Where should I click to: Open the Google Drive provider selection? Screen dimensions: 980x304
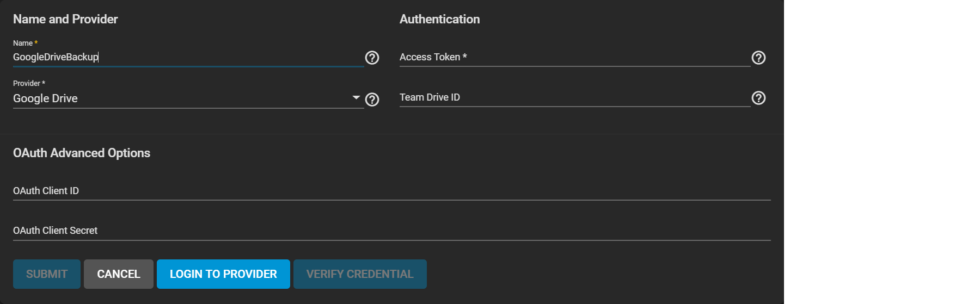click(180, 98)
